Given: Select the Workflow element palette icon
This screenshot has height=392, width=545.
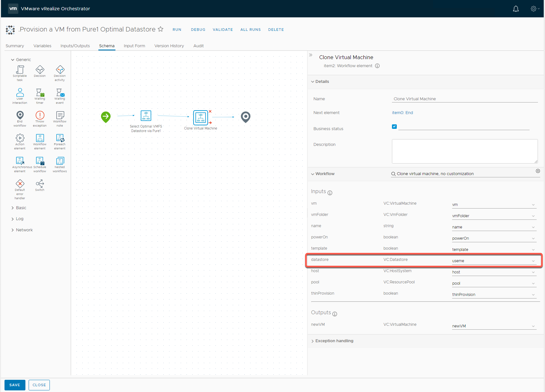Looking at the screenshot, I should pos(40,138).
